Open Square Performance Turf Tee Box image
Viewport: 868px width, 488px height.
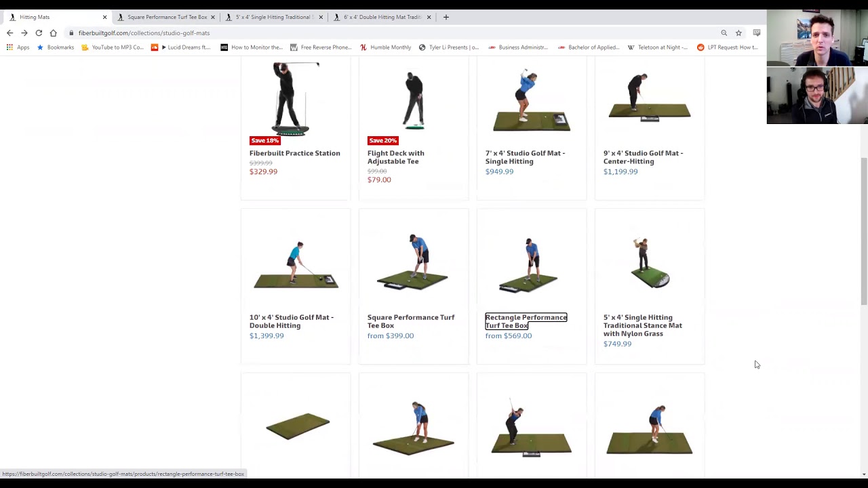tap(414, 262)
